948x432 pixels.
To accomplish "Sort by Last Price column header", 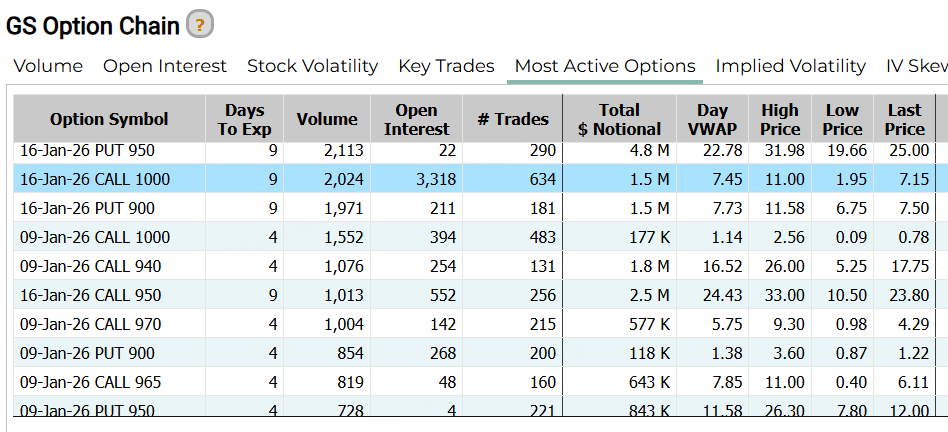I will 904,119.
